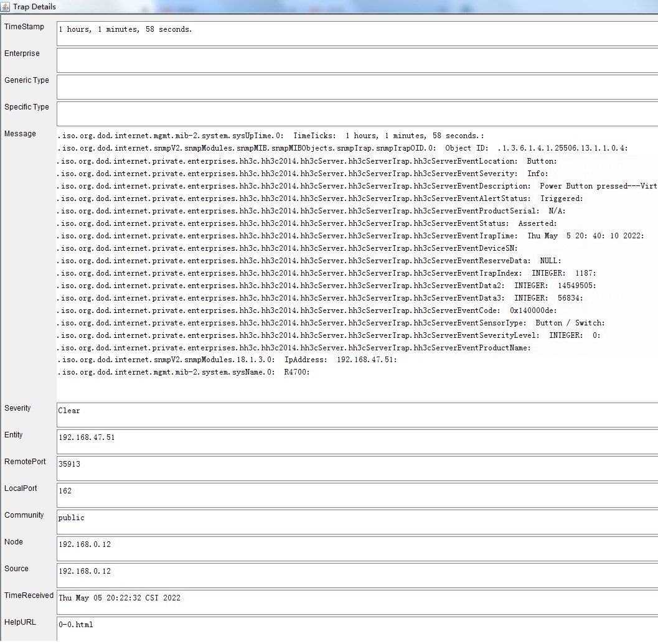Image resolution: width=658 pixels, height=644 pixels.
Task: Click the Message label
Action: click(20, 134)
